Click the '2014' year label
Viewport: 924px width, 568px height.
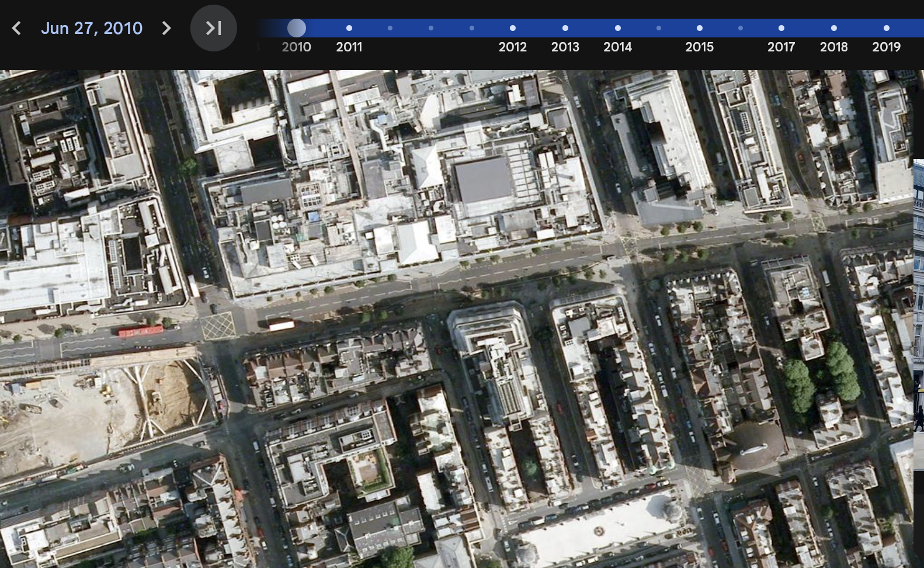(x=618, y=47)
